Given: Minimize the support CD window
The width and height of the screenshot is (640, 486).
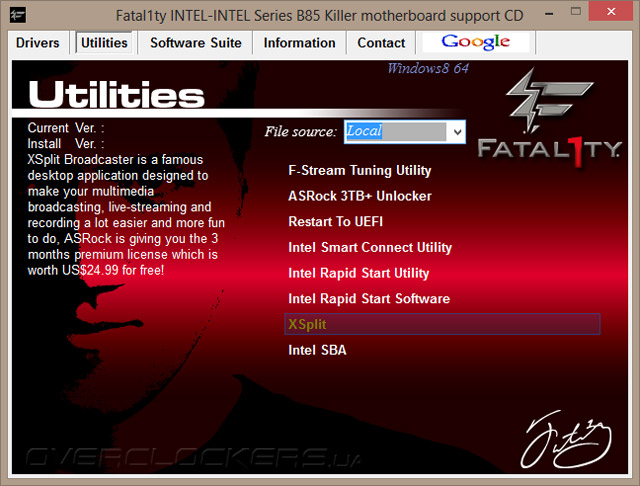Looking at the screenshot, I should 549,13.
